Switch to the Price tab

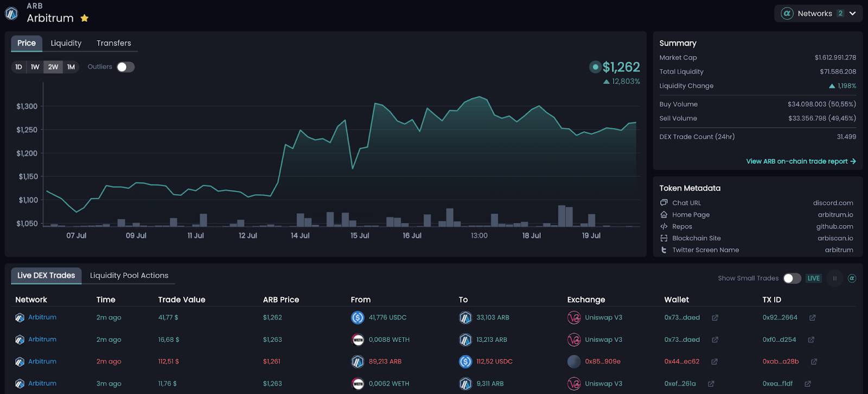point(27,43)
